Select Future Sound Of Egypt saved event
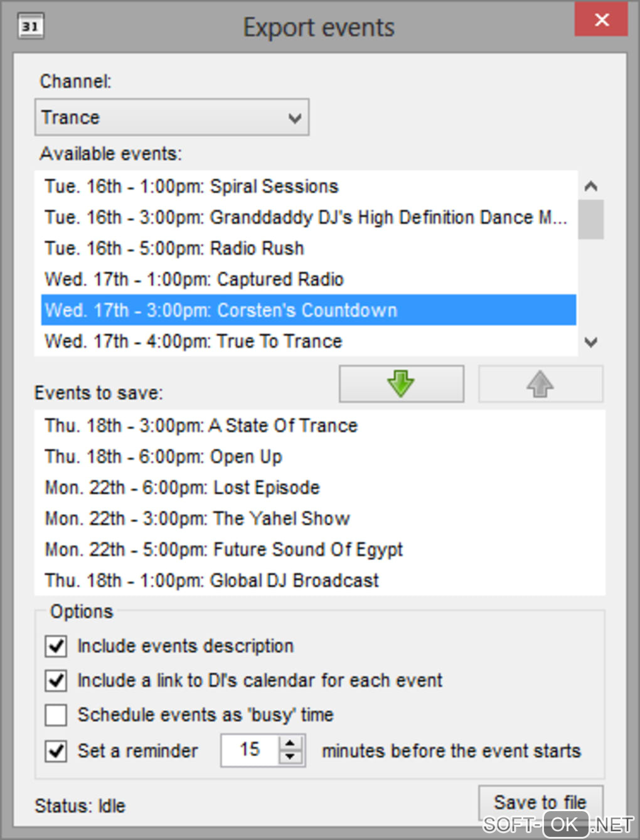This screenshot has width=640, height=840. click(x=223, y=549)
